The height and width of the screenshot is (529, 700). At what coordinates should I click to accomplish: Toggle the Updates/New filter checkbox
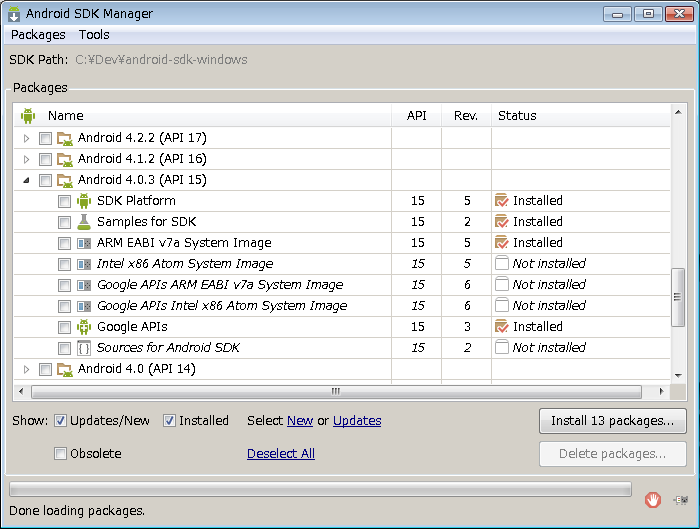[x=61, y=421]
